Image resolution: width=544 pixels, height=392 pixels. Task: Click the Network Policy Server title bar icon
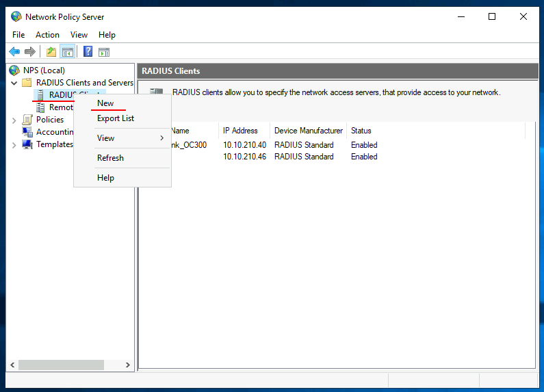(x=16, y=16)
